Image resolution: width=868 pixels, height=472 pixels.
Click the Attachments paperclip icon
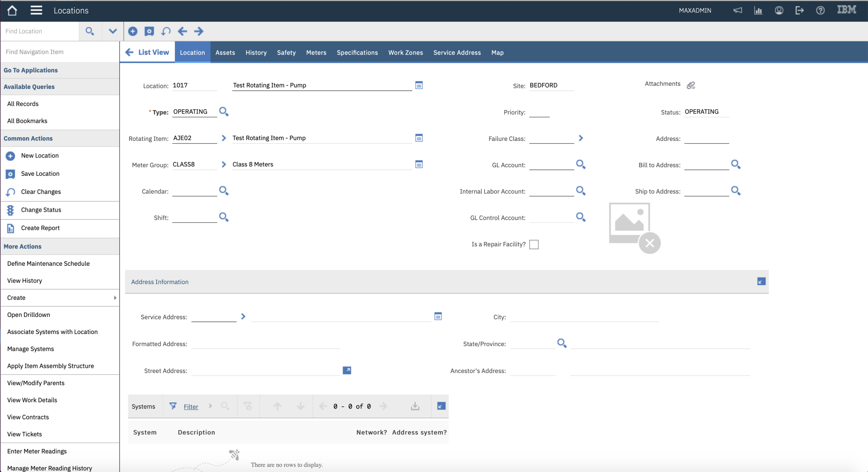point(691,85)
